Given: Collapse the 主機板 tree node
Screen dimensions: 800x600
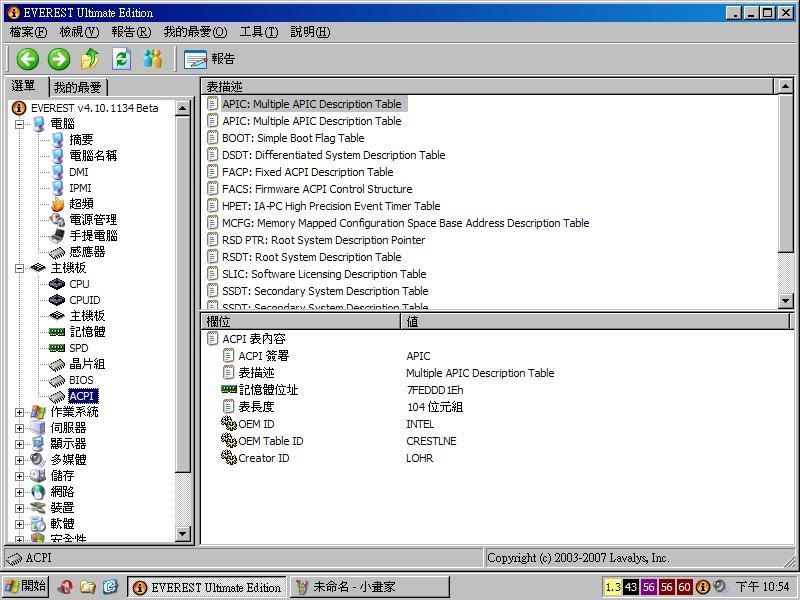Looking at the screenshot, I should point(19,268).
